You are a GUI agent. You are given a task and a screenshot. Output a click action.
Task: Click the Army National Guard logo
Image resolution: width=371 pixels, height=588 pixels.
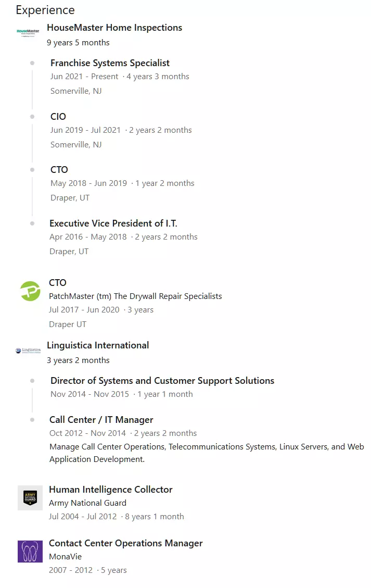pos(30,498)
